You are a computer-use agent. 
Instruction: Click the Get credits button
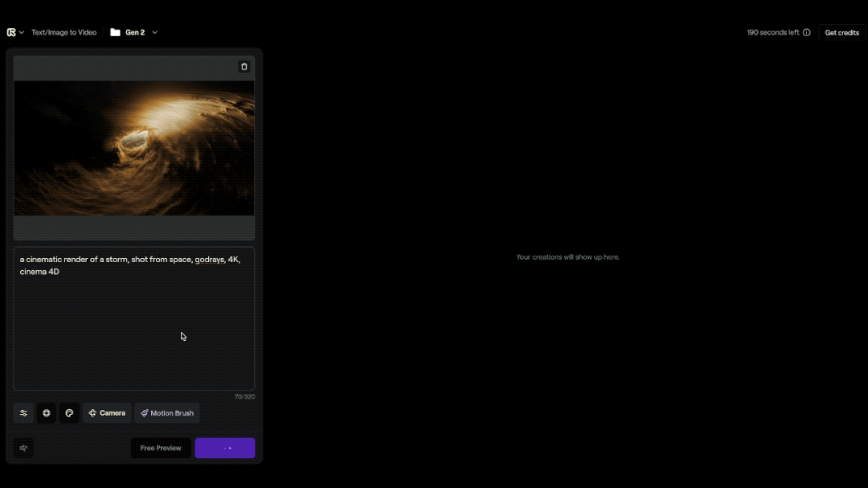[841, 33]
